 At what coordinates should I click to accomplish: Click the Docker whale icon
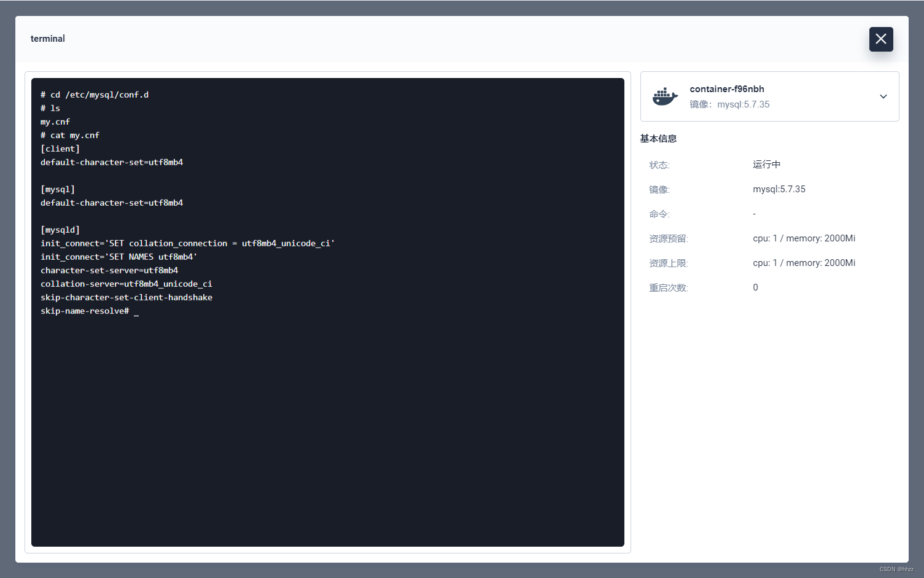pos(665,96)
